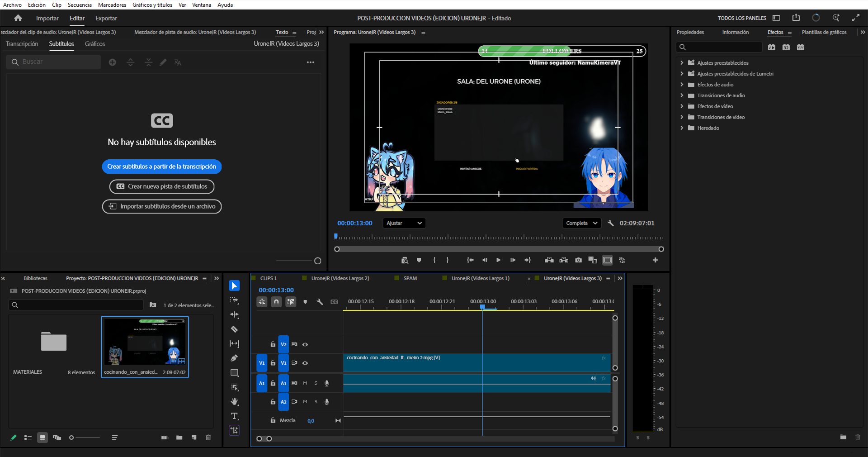Expand the Heredado folder
Image resolution: width=868 pixels, height=457 pixels.
tap(682, 128)
